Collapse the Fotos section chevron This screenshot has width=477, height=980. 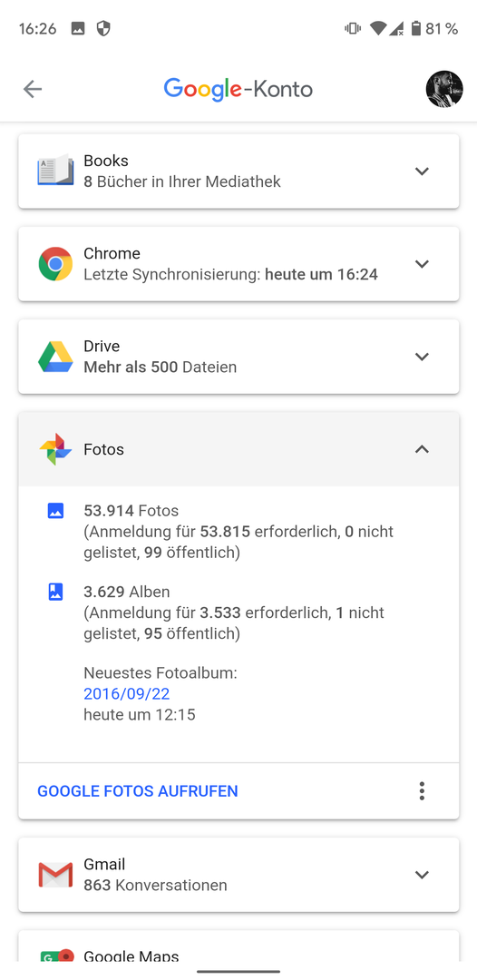422,449
